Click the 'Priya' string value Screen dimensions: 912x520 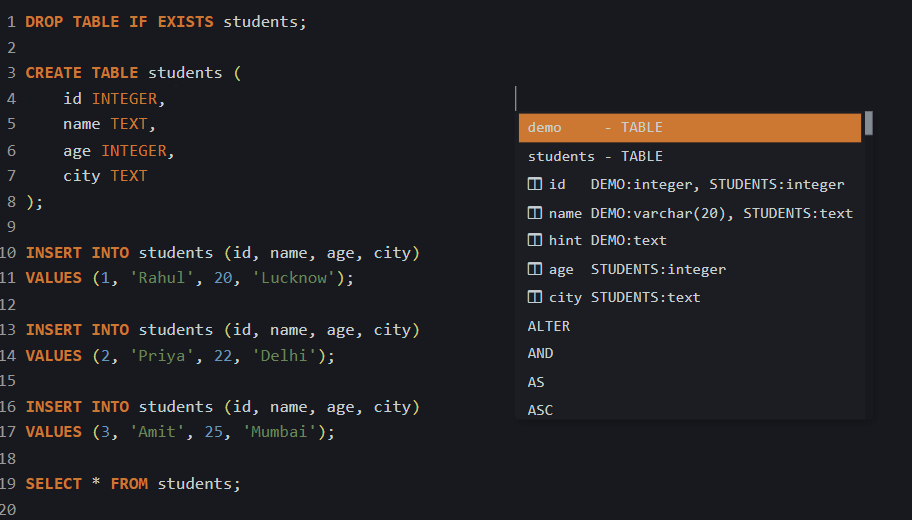161,355
